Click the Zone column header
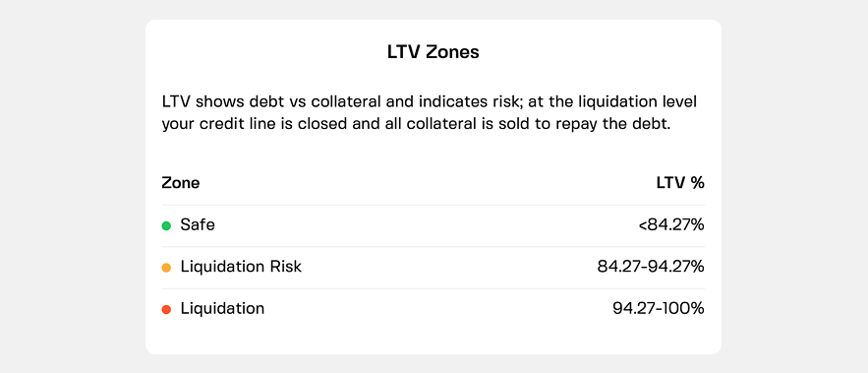The height and width of the screenshot is (373, 868). pos(181,183)
